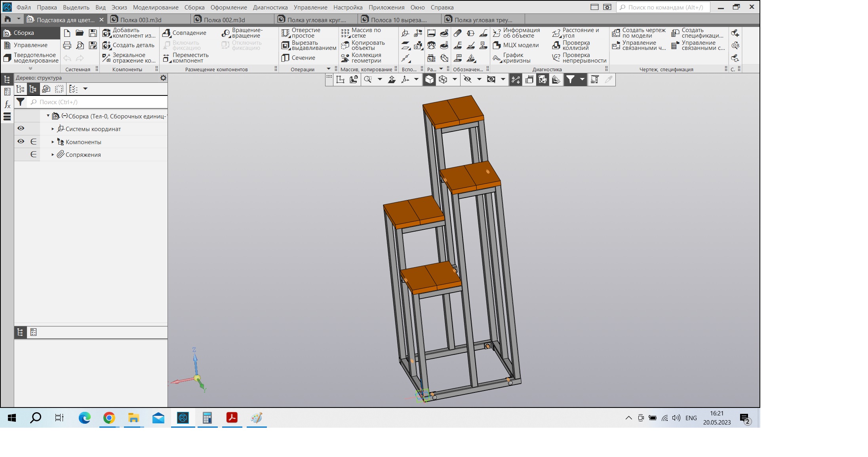Click the Добавить компонент из файла tool

(x=129, y=33)
